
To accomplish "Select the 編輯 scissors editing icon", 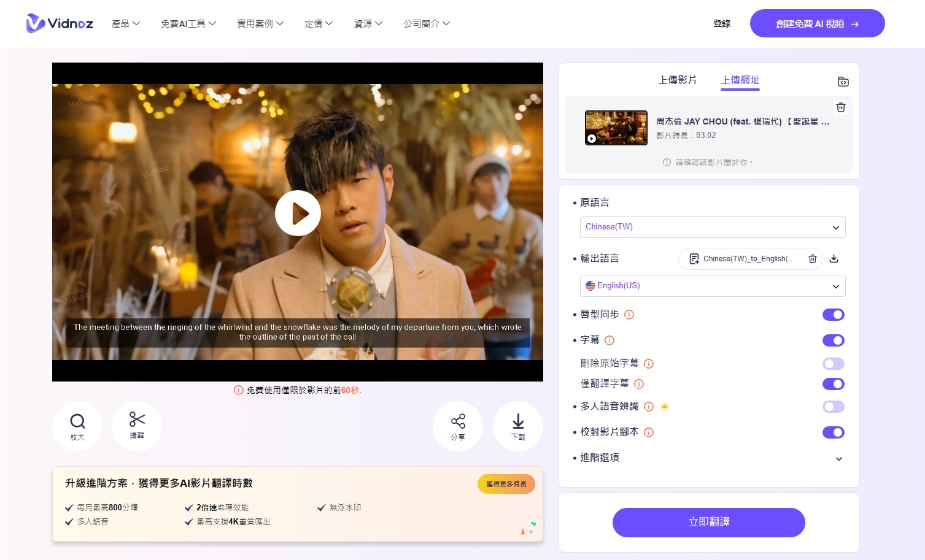I will pos(136,426).
